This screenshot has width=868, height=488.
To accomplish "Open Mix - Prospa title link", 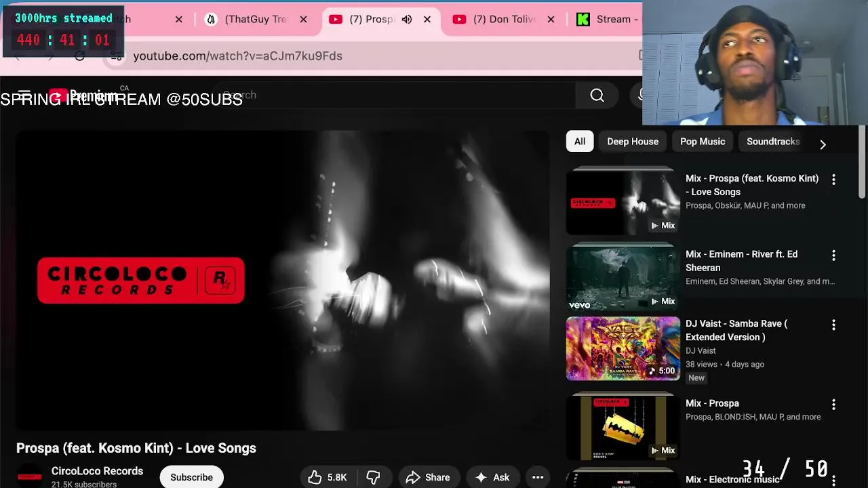I will [712, 403].
